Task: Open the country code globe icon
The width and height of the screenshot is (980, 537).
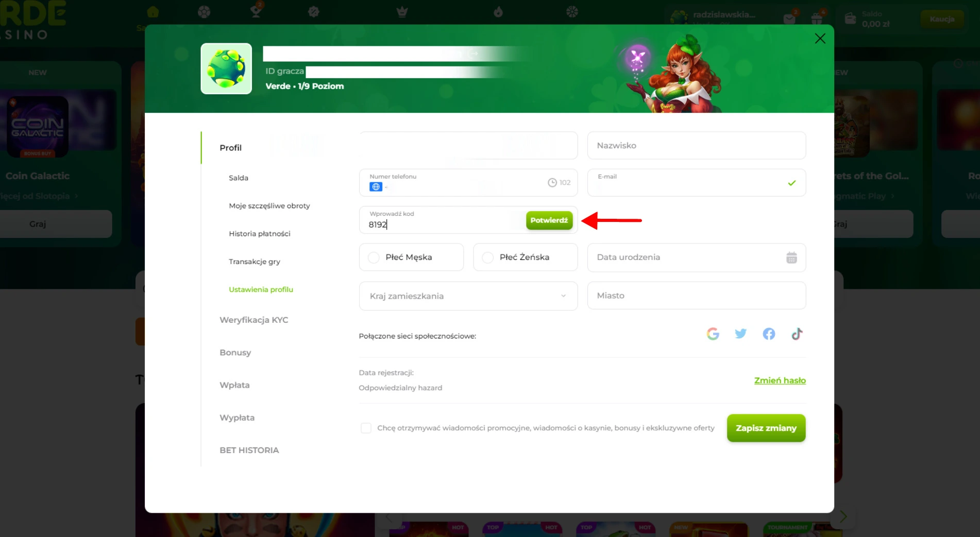Action: pyautogui.click(x=376, y=187)
